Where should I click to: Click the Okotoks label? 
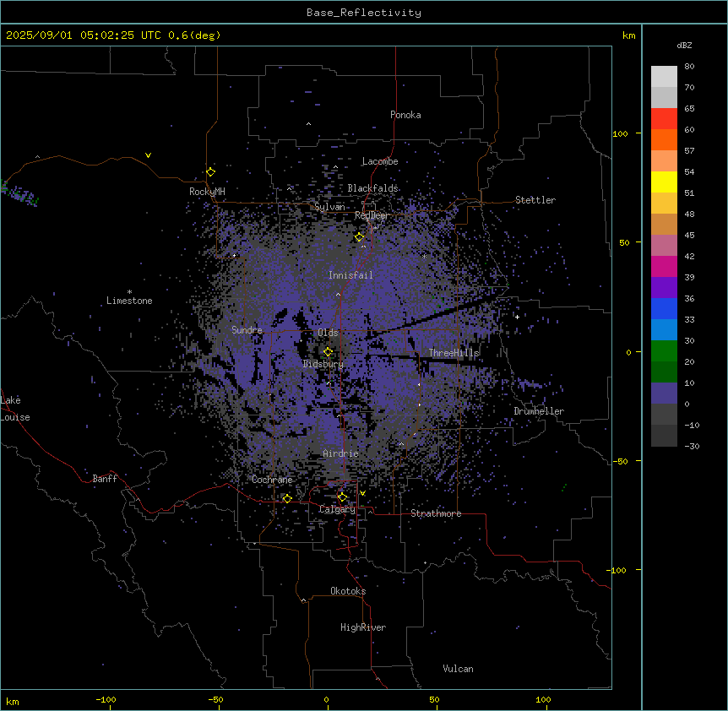click(x=348, y=591)
